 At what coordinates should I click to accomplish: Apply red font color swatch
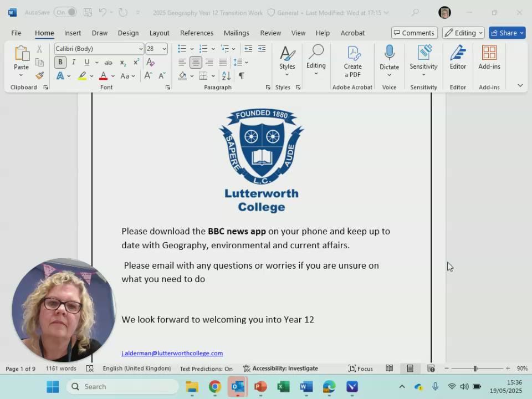104,76
